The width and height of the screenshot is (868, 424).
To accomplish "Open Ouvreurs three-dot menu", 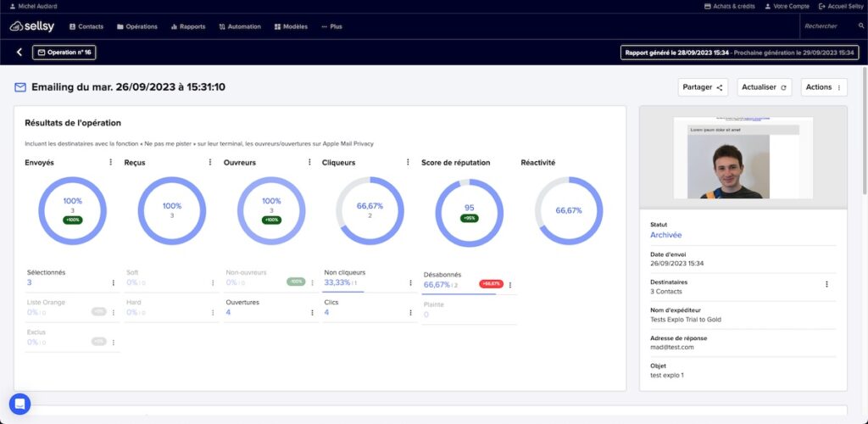I will [309, 162].
